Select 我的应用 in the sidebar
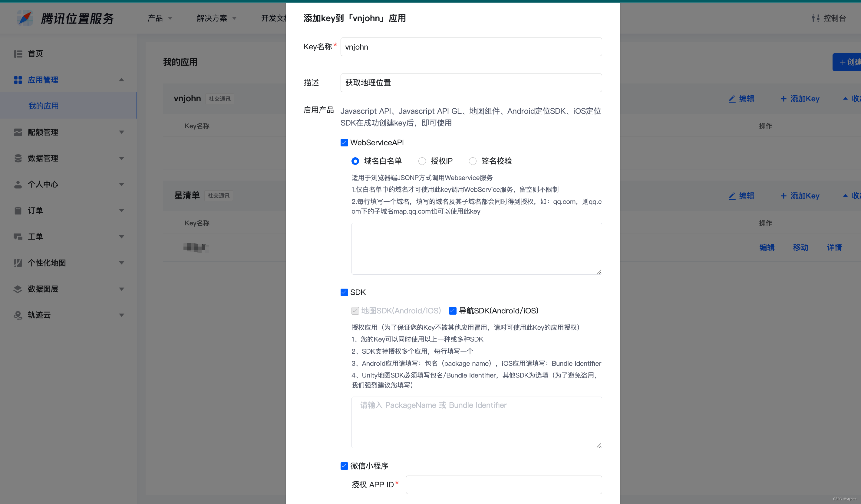This screenshot has height=504, width=861. pyautogui.click(x=43, y=106)
